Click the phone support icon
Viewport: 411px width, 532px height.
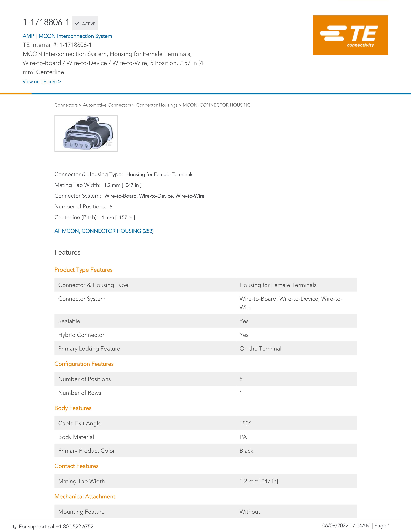[x=14, y=527]
